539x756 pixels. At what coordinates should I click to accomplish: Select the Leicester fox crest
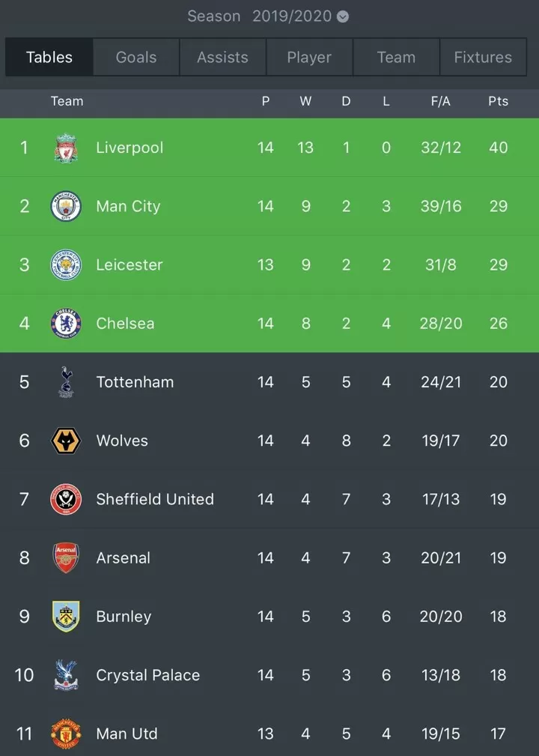click(66, 264)
